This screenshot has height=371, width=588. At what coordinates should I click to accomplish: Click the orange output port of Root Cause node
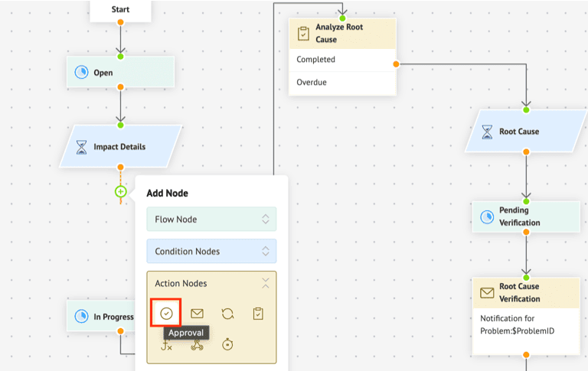(x=526, y=151)
